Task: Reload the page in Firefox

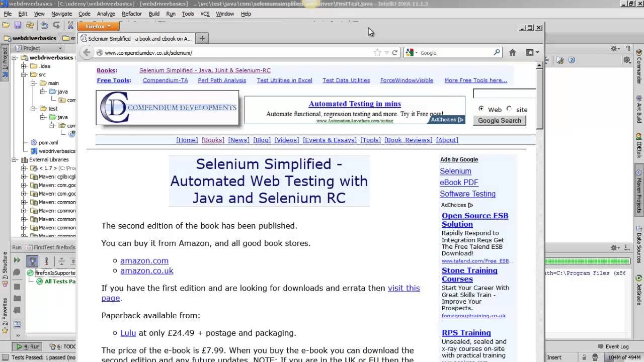Action: pyautogui.click(x=395, y=52)
